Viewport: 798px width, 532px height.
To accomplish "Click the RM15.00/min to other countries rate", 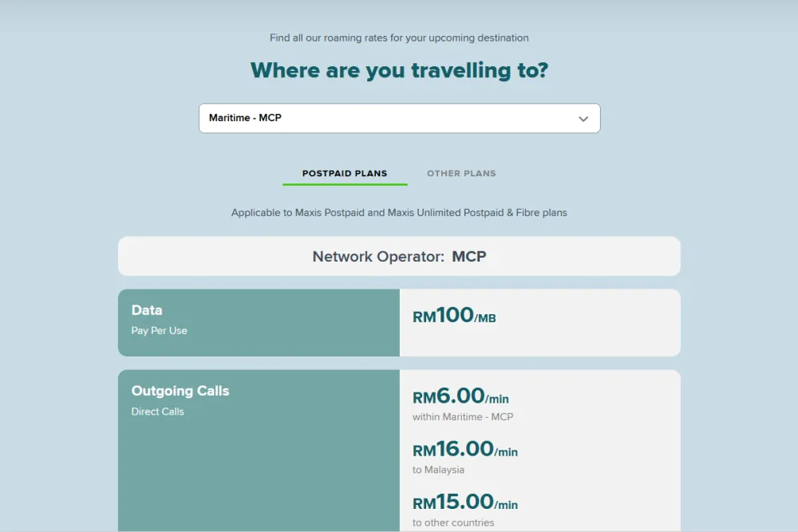I will pos(465,502).
